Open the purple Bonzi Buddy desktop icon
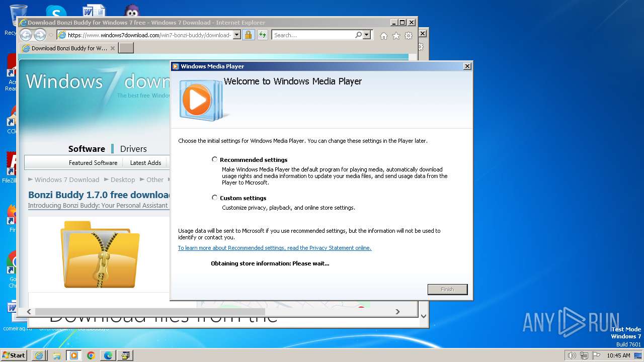This screenshot has width=644, height=362. [132, 11]
